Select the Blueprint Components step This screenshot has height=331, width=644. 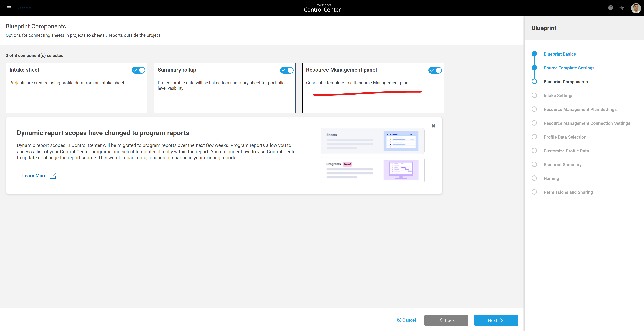coord(565,82)
